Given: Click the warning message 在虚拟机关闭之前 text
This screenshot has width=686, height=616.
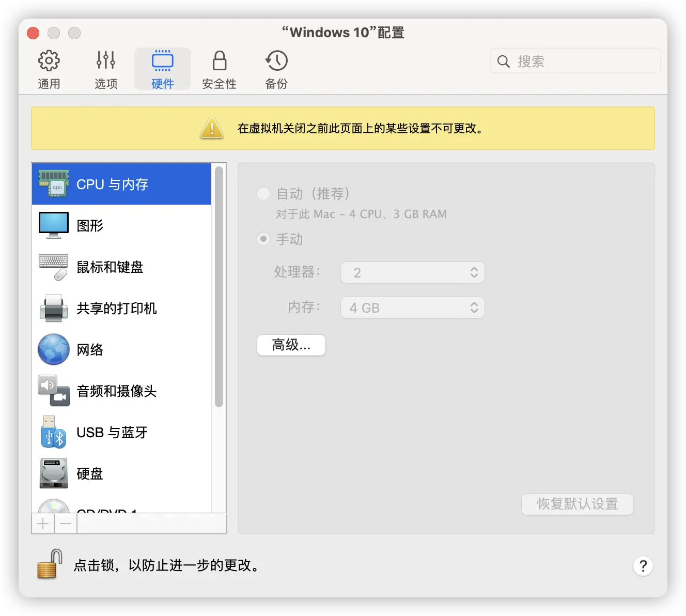Looking at the screenshot, I should (x=361, y=128).
